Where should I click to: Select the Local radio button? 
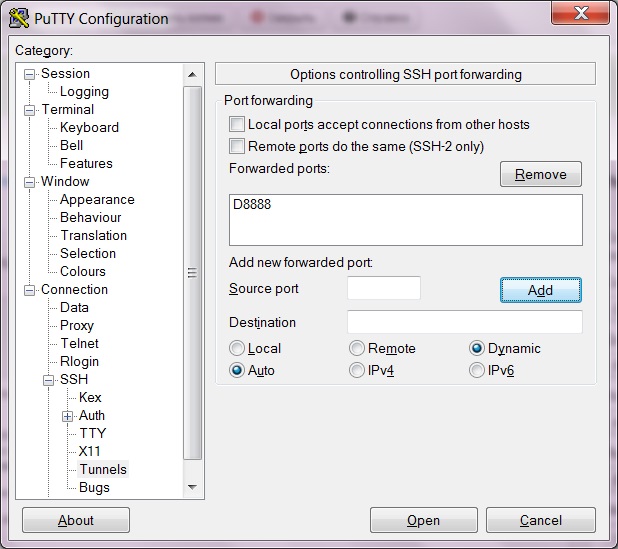(x=237, y=348)
